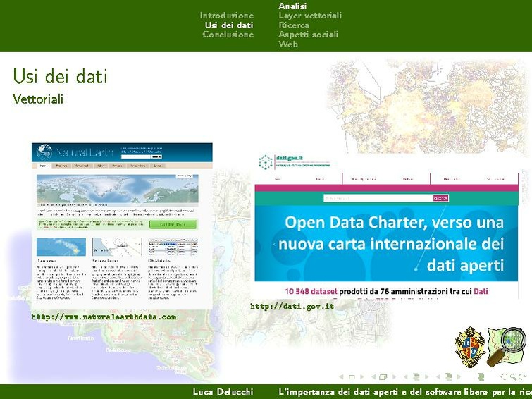Click the go forward curved arrow

(x=523, y=377)
